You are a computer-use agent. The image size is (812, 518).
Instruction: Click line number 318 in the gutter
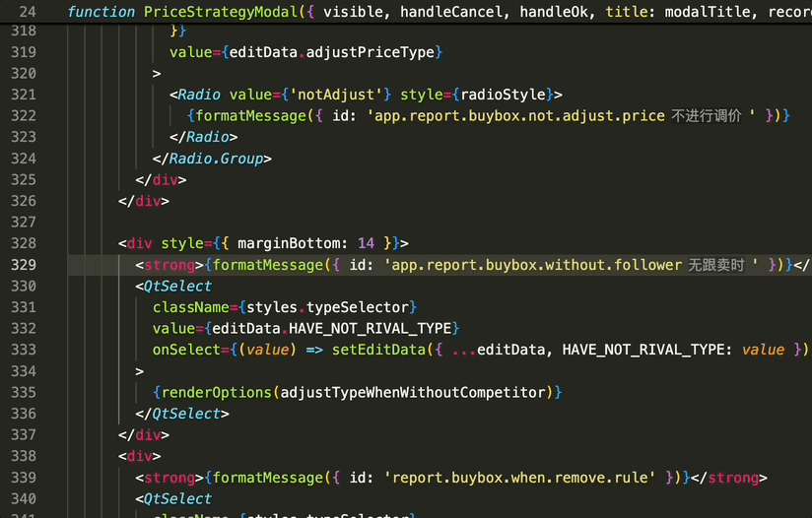point(24,32)
